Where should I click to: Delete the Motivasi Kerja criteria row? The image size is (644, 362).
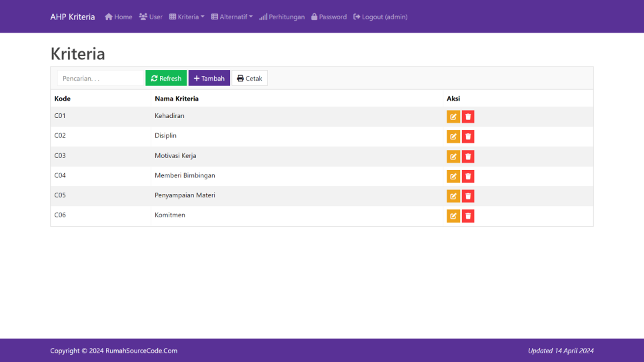(x=468, y=157)
